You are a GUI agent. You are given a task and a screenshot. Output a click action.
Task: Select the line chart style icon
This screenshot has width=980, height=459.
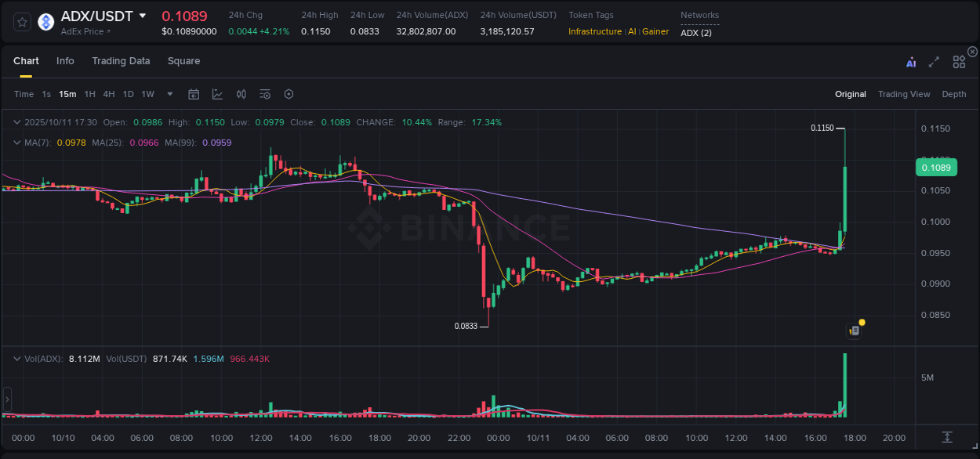[x=217, y=93]
